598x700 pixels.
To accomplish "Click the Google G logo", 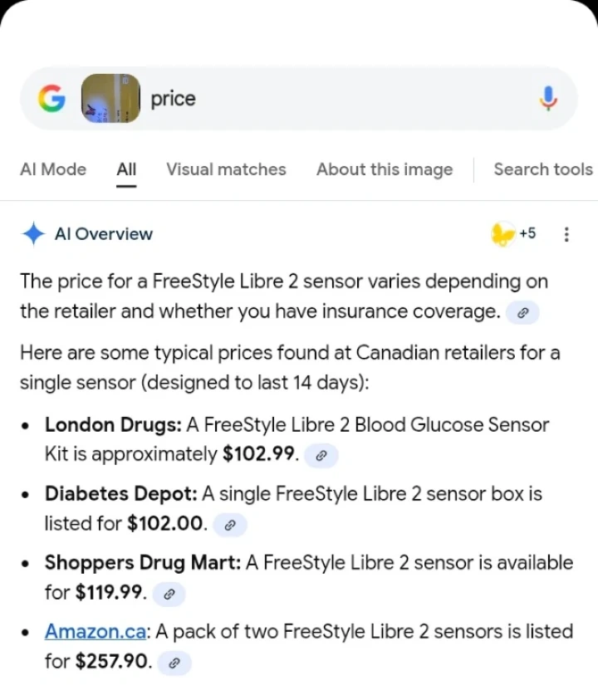I will point(51,99).
